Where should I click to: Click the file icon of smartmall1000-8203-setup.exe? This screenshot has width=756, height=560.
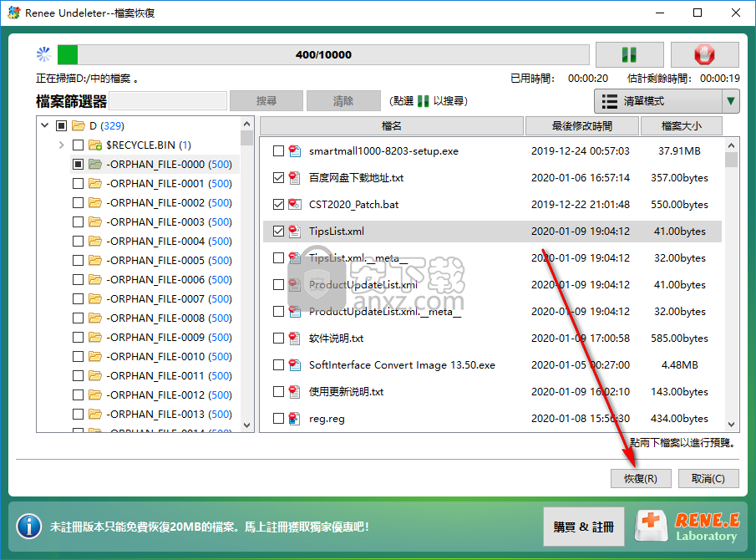coord(295,151)
